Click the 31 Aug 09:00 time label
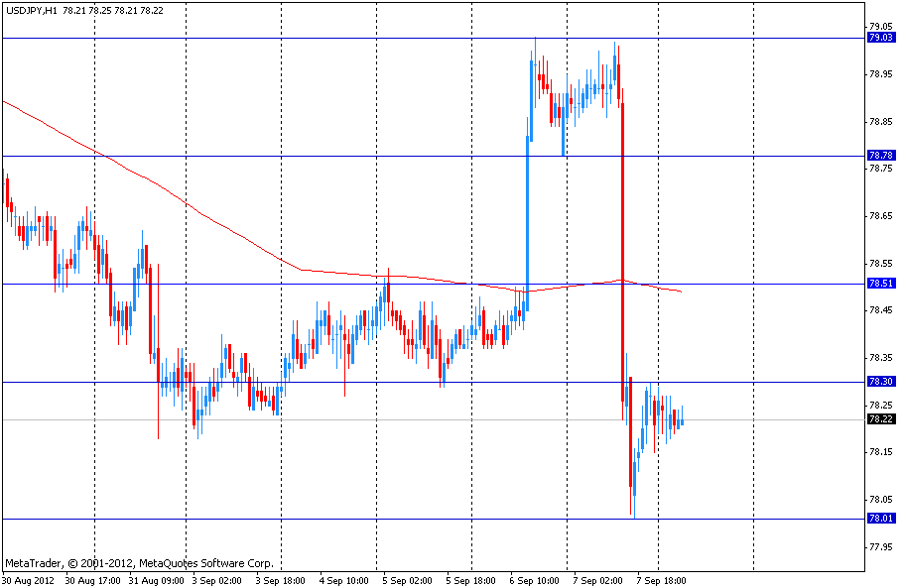 [x=157, y=580]
